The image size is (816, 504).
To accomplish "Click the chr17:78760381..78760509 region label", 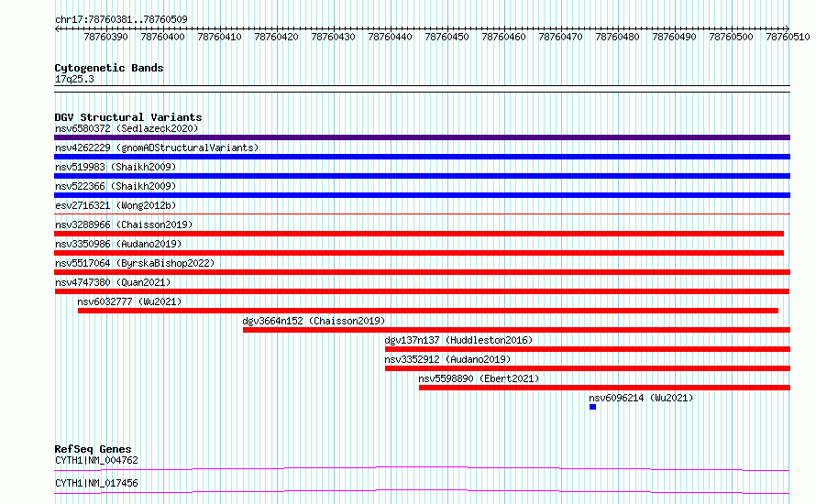I will pyautogui.click(x=121, y=20).
